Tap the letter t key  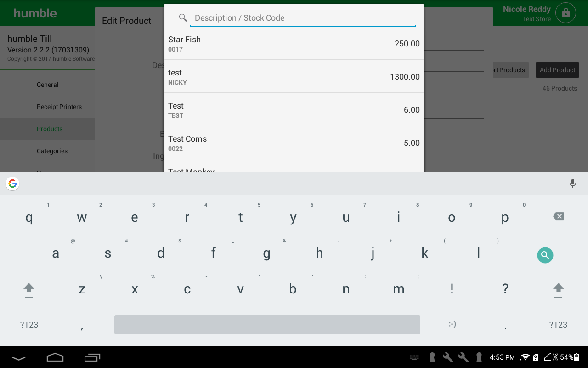click(x=240, y=218)
